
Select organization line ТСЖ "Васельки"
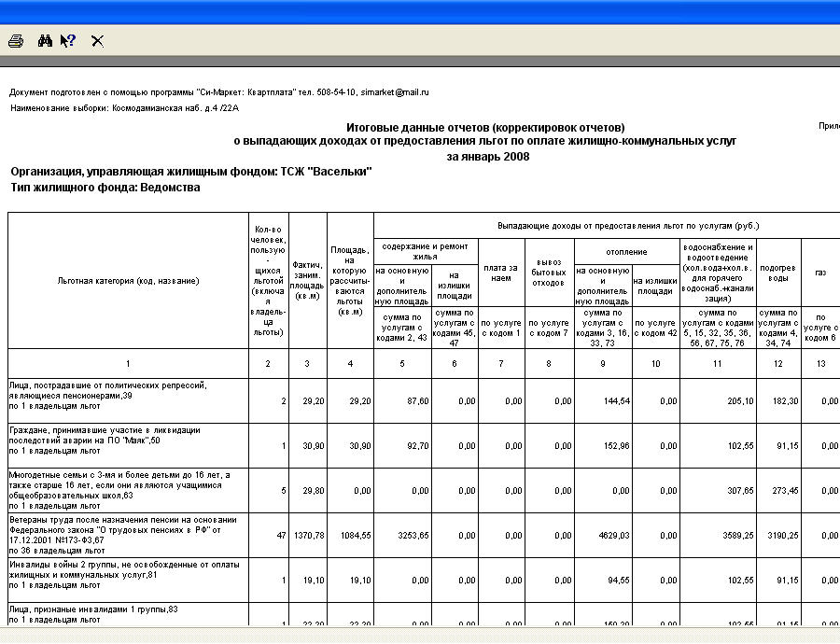point(191,172)
